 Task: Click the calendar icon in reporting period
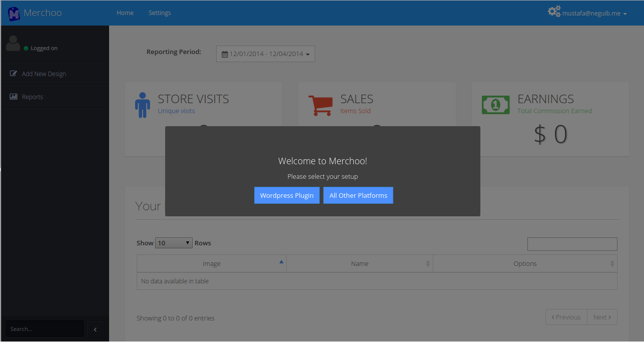tap(225, 54)
